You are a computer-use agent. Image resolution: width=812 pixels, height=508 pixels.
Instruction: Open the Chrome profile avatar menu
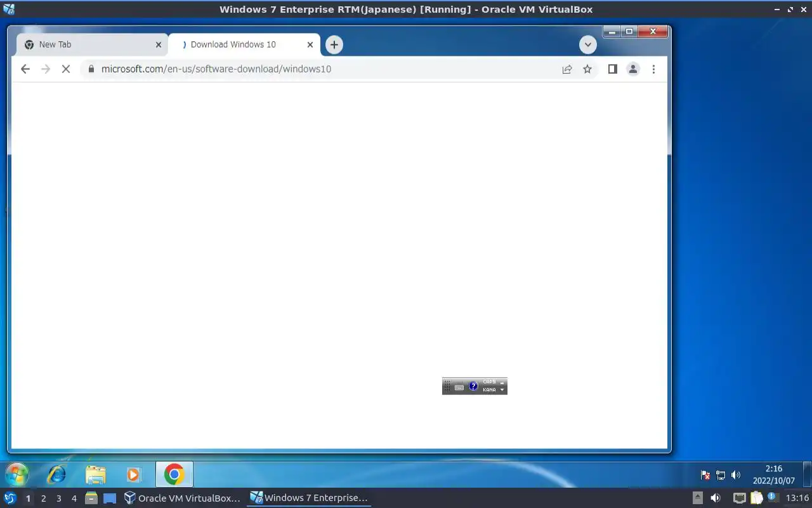pos(632,69)
